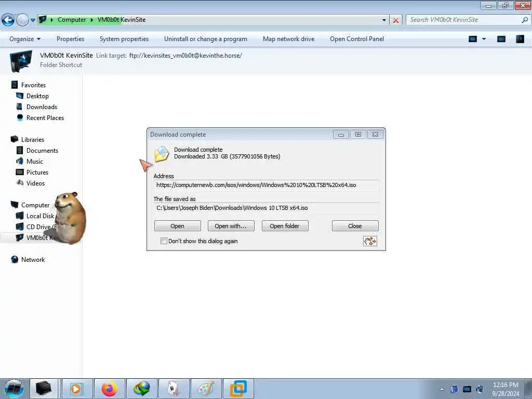This screenshot has width=532, height=399.
Task: Click the network tray icon
Action: (467, 389)
